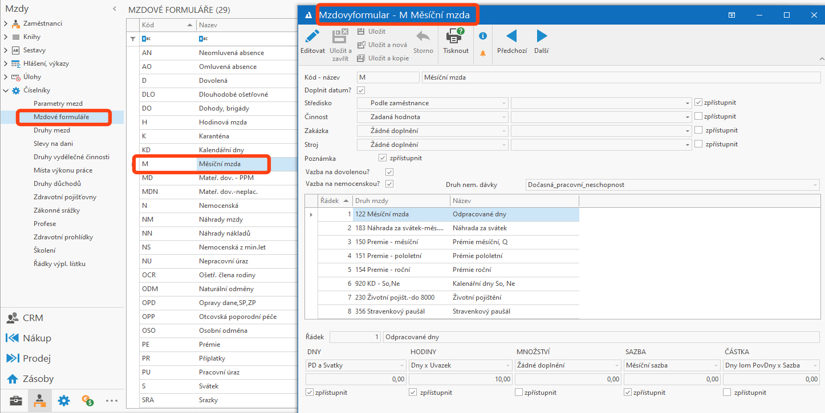Toggle Vazba na dovolenou checkbox
Image resolution: width=825 pixels, height=413 pixels.
(x=389, y=172)
